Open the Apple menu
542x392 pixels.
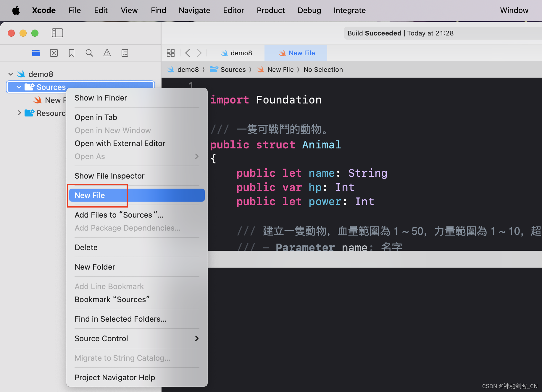(x=16, y=10)
